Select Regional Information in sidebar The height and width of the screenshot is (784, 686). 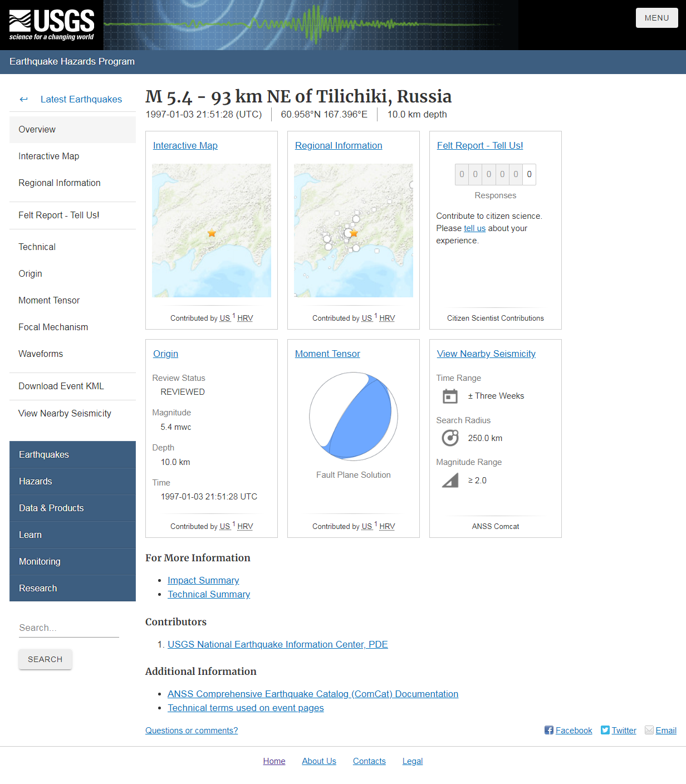coord(72,183)
